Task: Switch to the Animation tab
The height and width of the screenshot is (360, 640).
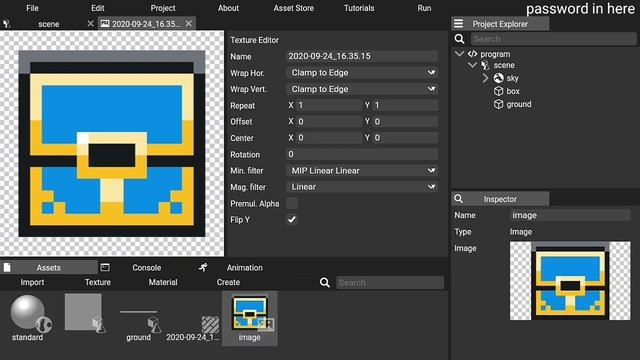Action: point(244,267)
